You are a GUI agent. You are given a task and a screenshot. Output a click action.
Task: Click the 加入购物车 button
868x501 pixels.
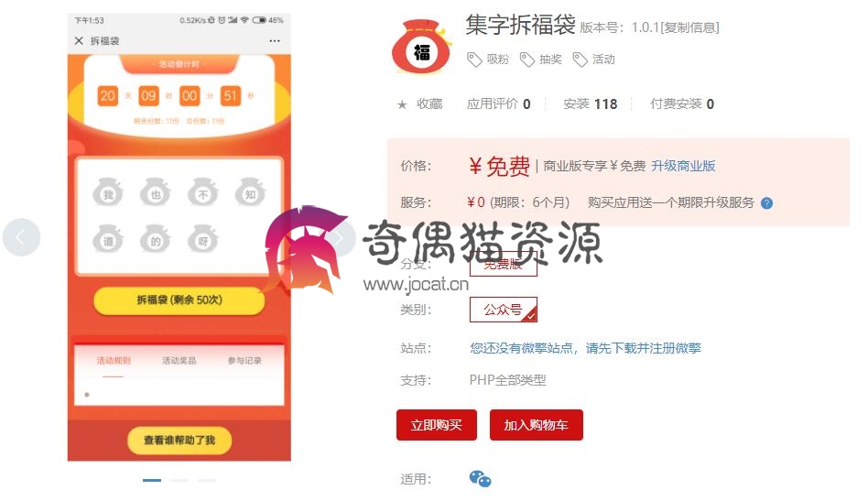click(x=536, y=425)
